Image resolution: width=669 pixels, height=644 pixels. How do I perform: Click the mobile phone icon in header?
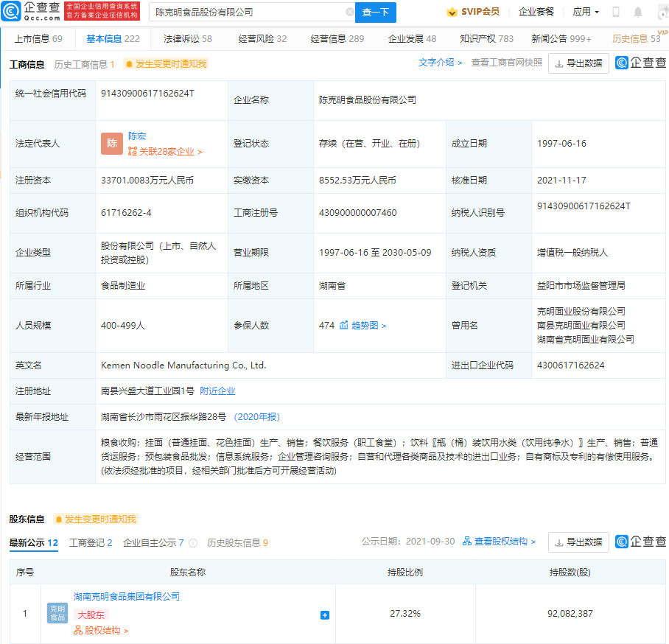pos(616,12)
